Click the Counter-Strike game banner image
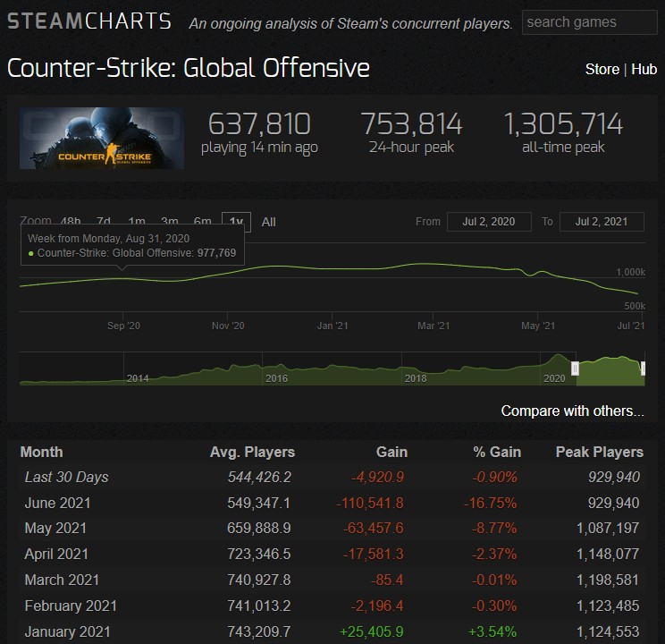The height and width of the screenshot is (644, 665). pyautogui.click(x=102, y=139)
